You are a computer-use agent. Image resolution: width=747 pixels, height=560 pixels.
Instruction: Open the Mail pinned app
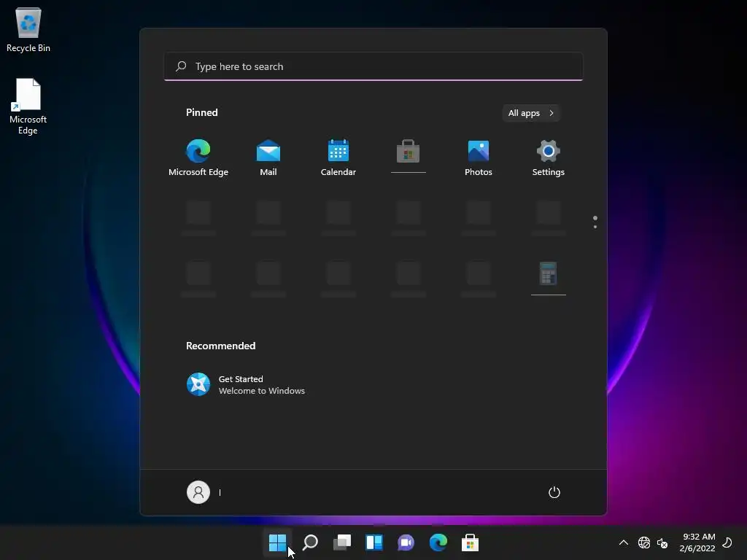coord(268,158)
